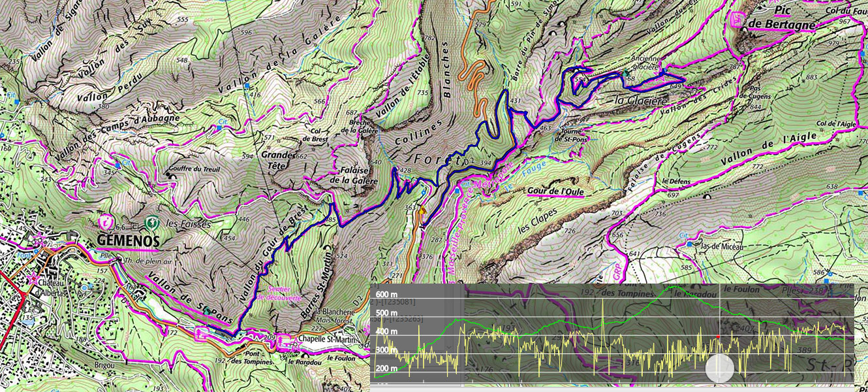868x392 pixels.
Task: Click the 'Pic de Bertagne' label
Action: click(783, 18)
